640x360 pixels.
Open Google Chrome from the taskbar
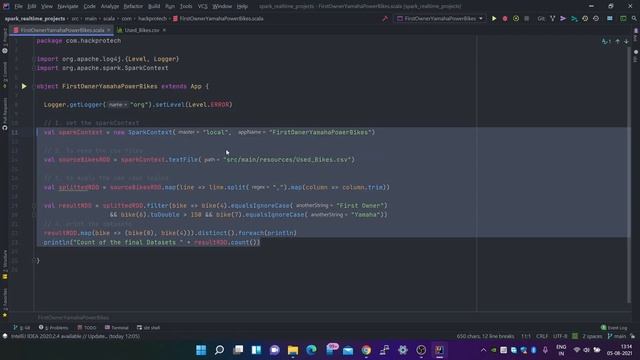(x=366, y=350)
